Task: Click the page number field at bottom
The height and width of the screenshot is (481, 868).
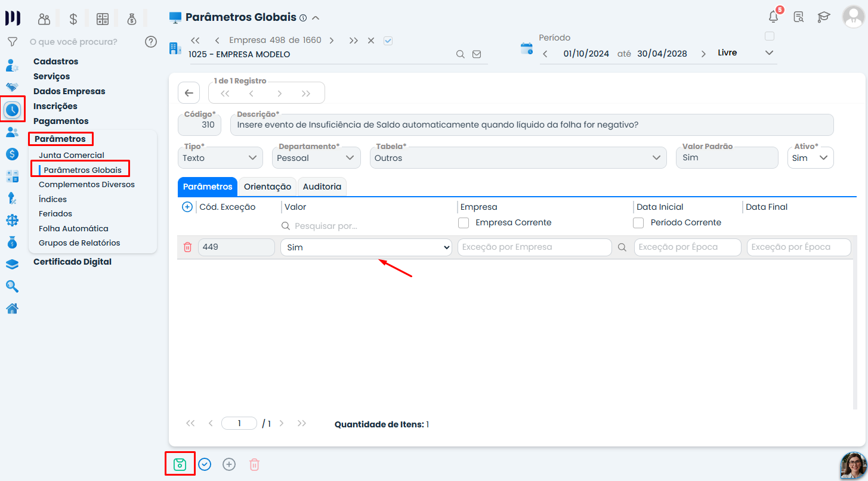Action: click(239, 423)
